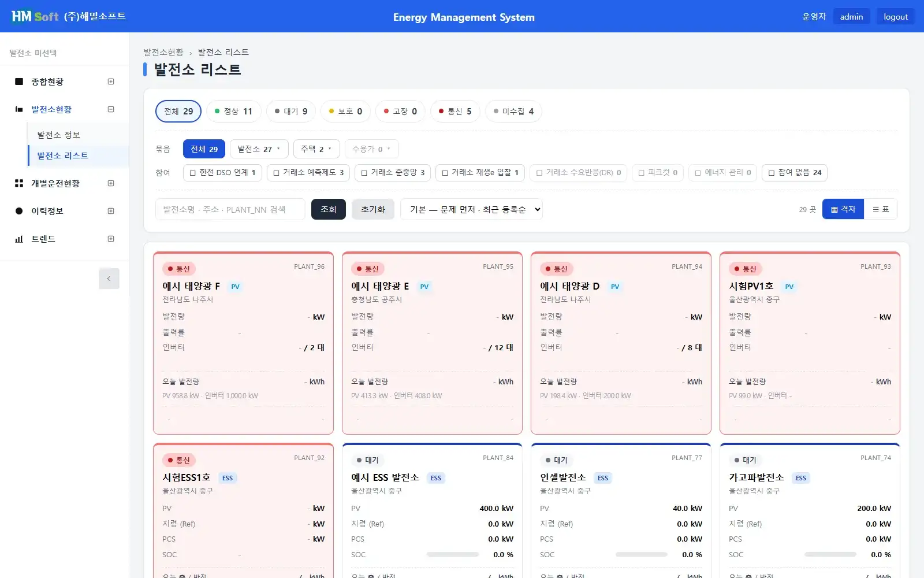Filter by 보호 0 status
924x578 pixels.
pos(345,112)
